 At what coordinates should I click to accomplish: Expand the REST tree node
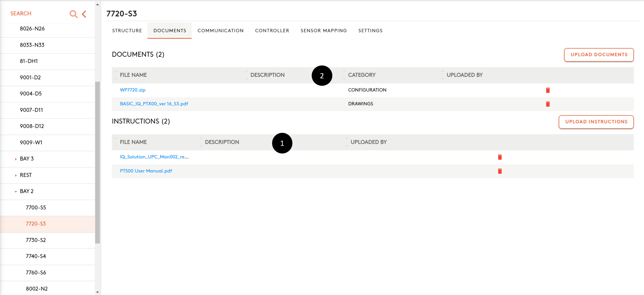tap(16, 175)
